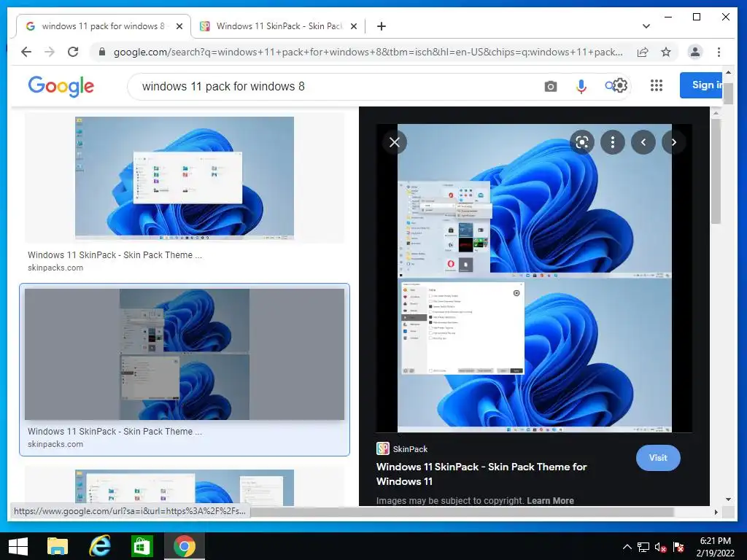Click the SkinPack site favicon

(x=382, y=448)
